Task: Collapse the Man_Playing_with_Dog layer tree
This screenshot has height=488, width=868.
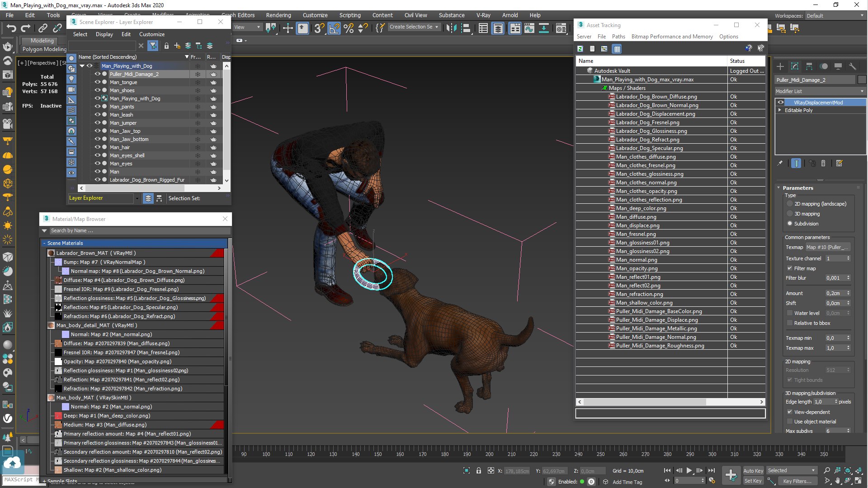Action: 82,66
